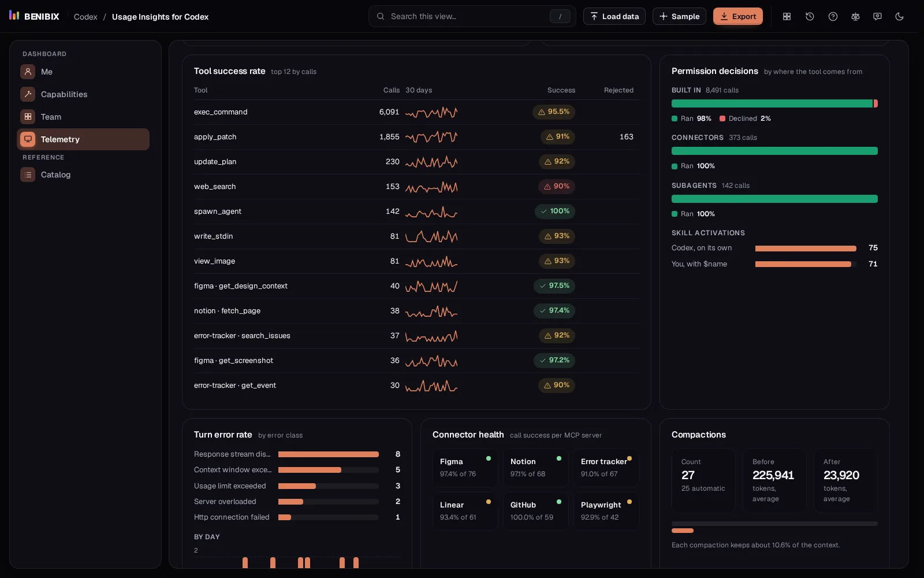Focus the Search this view field
The image size is (924, 578).
coord(472,16)
